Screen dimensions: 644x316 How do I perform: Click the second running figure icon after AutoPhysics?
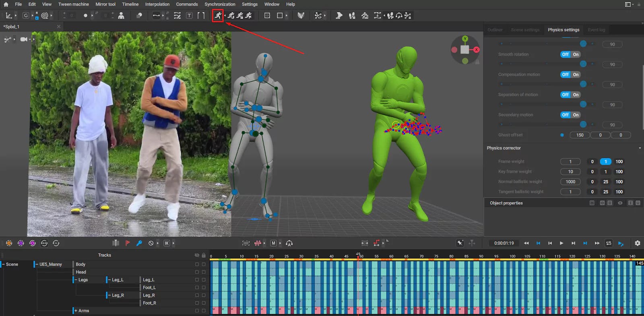pos(240,16)
